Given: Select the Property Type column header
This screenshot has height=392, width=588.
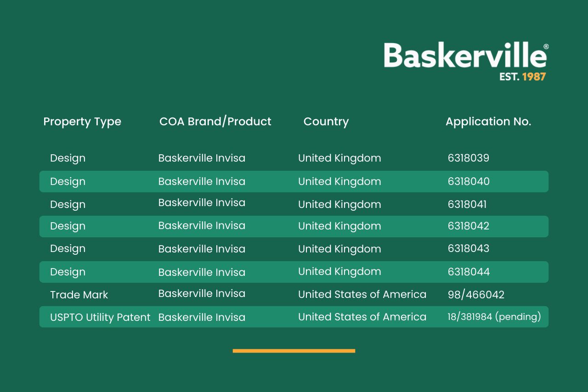Looking at the screenshot, I should (x=82, y=122).
